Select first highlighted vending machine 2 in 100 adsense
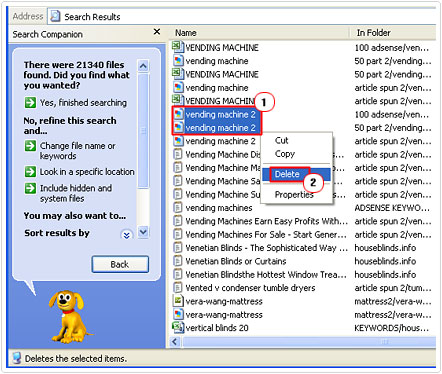The height and width of the screenshot is (374, 442). pyautogui.click(x=220, y=114)
